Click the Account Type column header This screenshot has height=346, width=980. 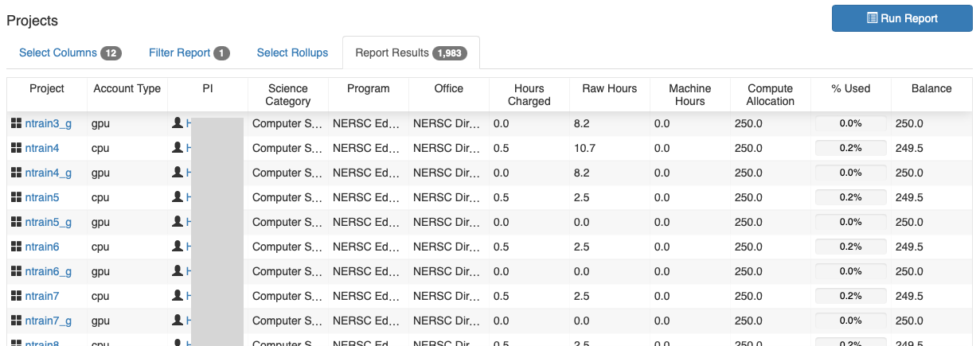(127, 88)
